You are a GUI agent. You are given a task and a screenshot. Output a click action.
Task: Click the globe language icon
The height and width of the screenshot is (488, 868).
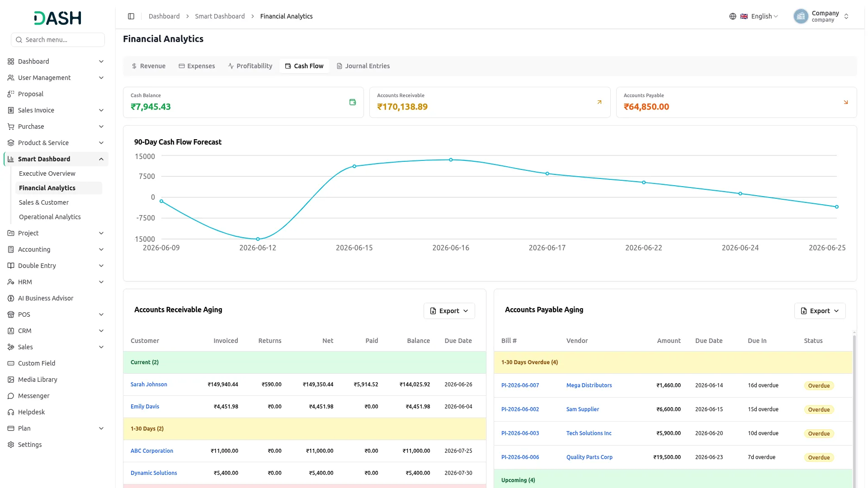733,16
